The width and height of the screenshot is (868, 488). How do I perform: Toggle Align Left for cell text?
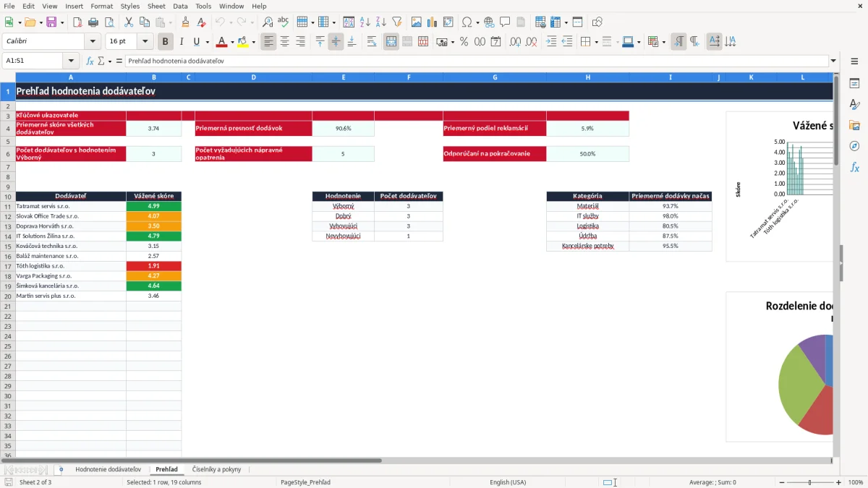269,42
